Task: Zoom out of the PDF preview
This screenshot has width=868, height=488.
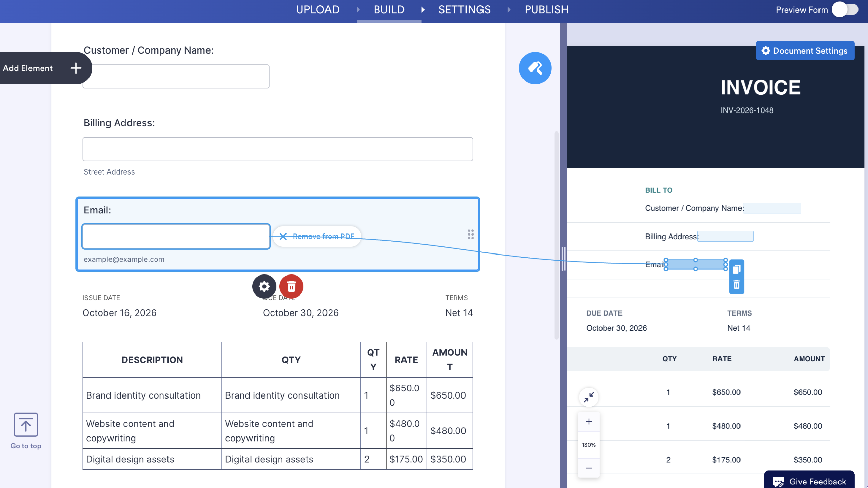Action: coord(589,468)
